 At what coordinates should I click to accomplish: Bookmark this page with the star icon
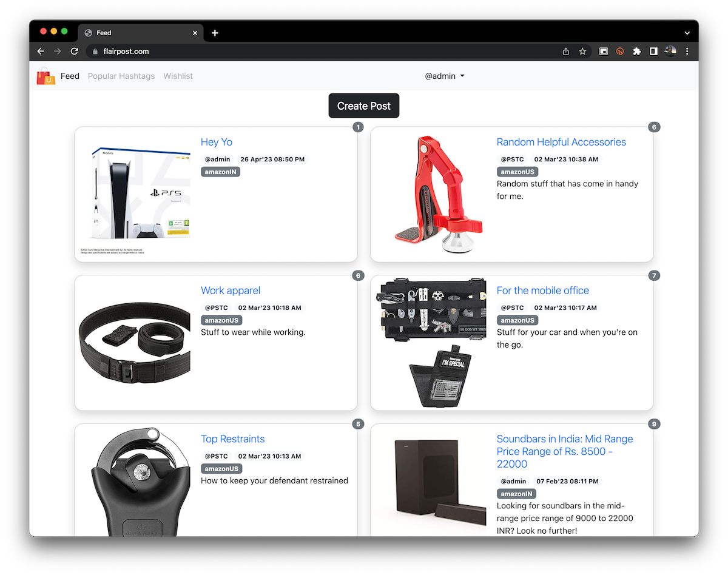[x=582, y=52]
